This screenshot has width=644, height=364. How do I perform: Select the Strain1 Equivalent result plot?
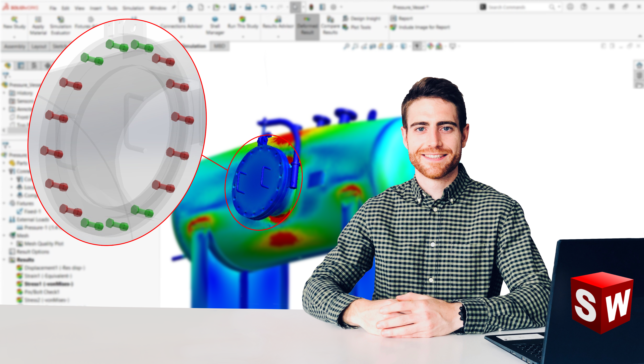[45, 276]
